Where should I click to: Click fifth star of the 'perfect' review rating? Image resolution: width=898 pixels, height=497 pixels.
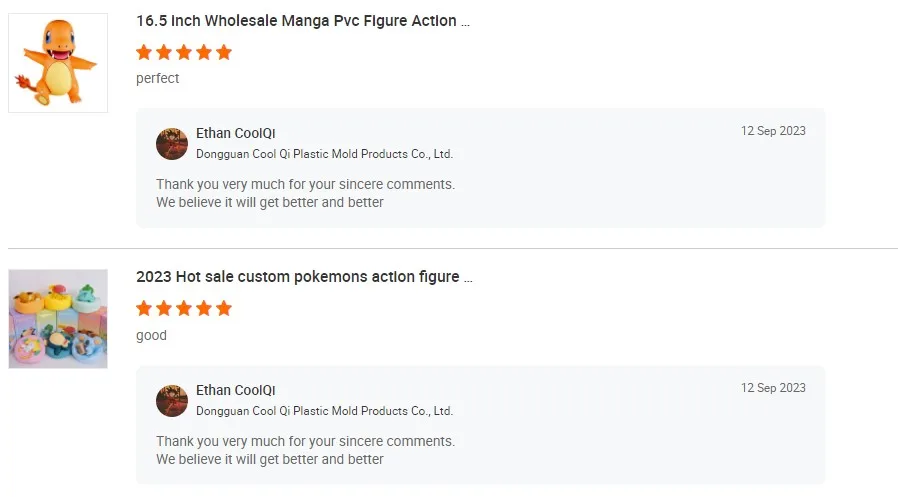tap(224, 52)
